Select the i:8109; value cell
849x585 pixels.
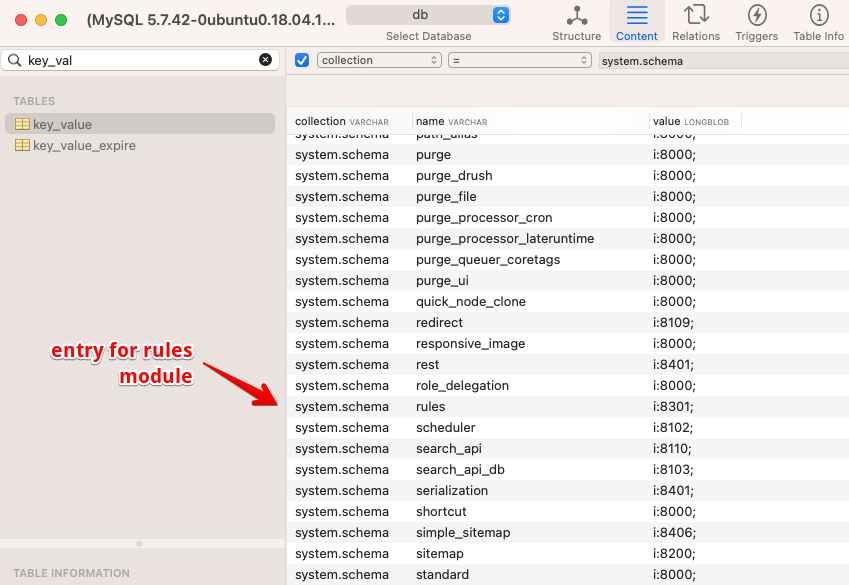coord(673,322)
